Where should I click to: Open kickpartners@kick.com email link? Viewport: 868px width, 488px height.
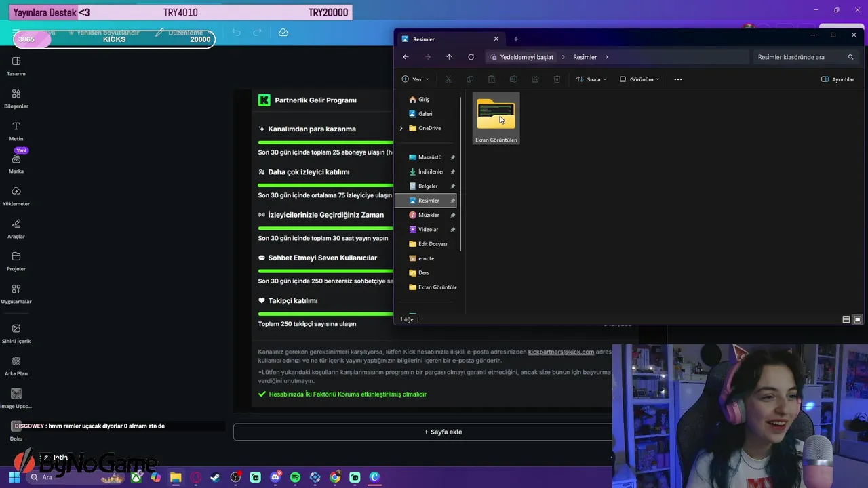click(x=561, y=352)
